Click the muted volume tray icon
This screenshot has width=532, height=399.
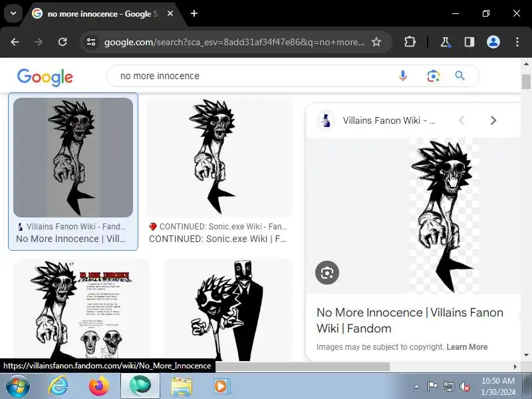click(x=464, y=386)
